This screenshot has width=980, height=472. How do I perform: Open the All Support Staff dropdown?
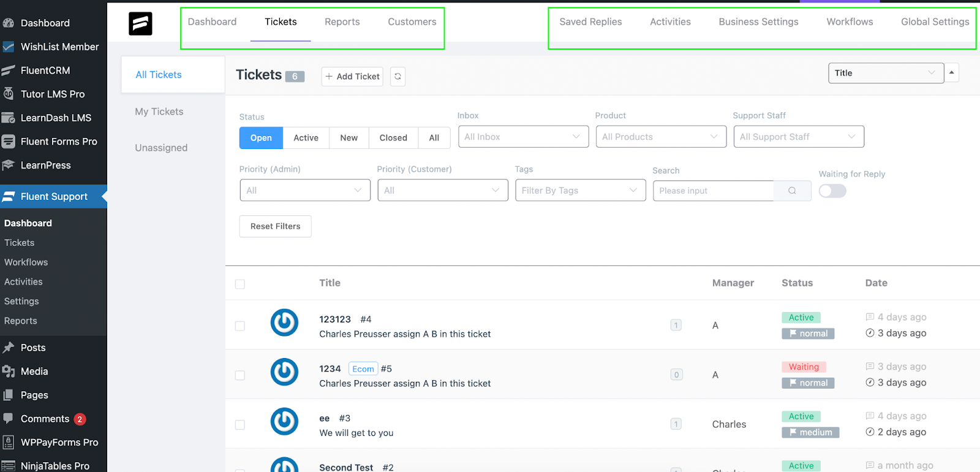(799, 137)
